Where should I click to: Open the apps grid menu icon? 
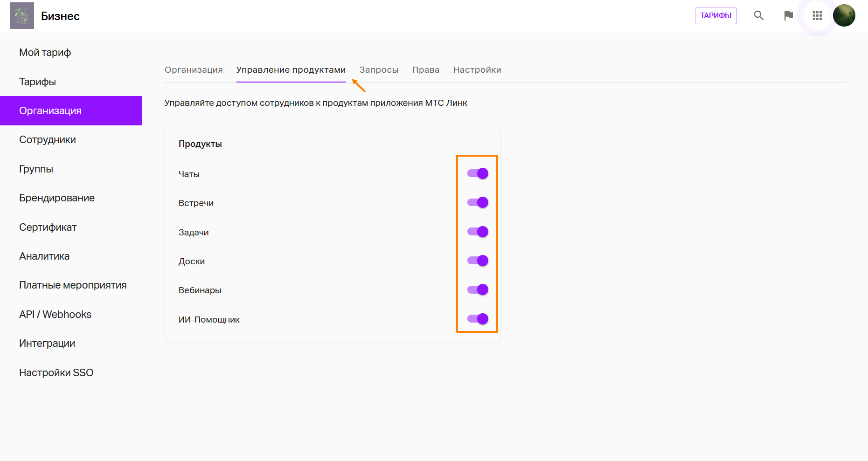[x=817, y=16]
